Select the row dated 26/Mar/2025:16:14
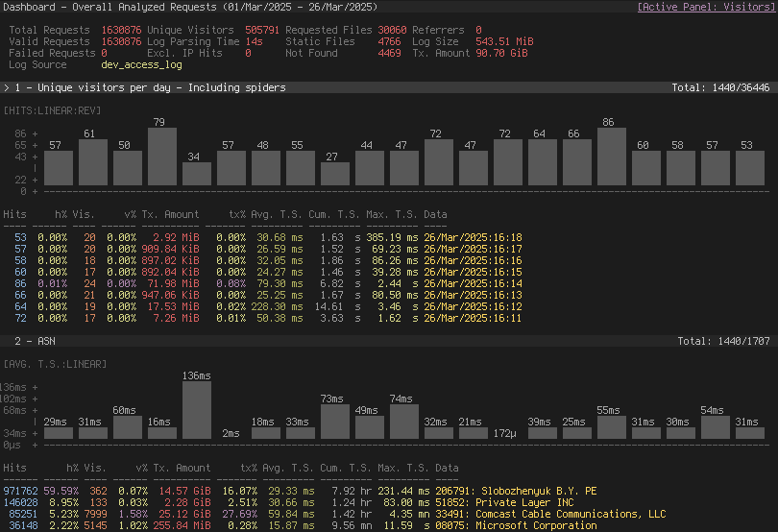This screenshot has height=532, width=778. click(262, 284)
